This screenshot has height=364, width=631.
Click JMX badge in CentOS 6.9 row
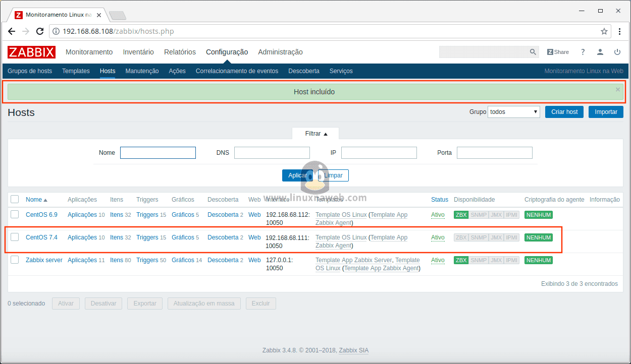pyautogui.click(x=496, y=215)
